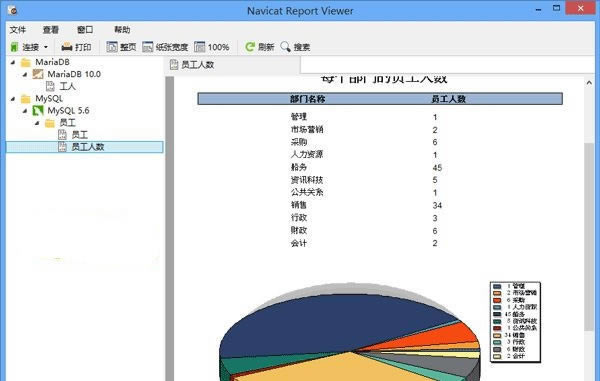Open the 窗口 menu
The width and height of the screenshot is (600, 381).
click(85, 30)
